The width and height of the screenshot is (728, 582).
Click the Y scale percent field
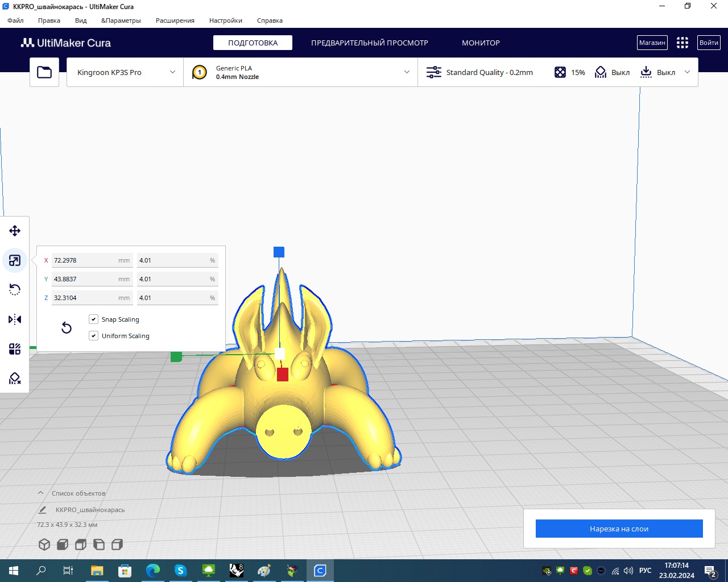pos(177,279)
